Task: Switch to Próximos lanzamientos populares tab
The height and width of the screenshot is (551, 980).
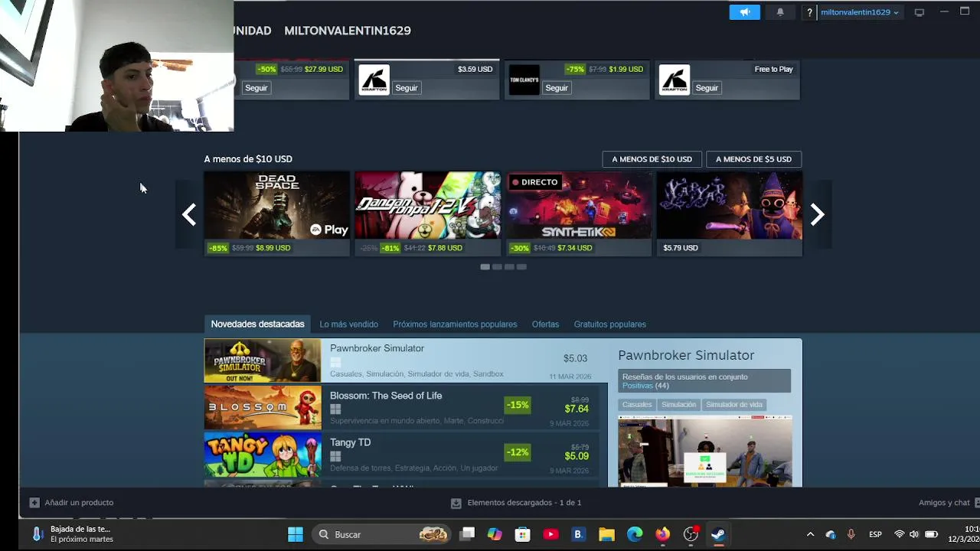Action: (455, 324)
